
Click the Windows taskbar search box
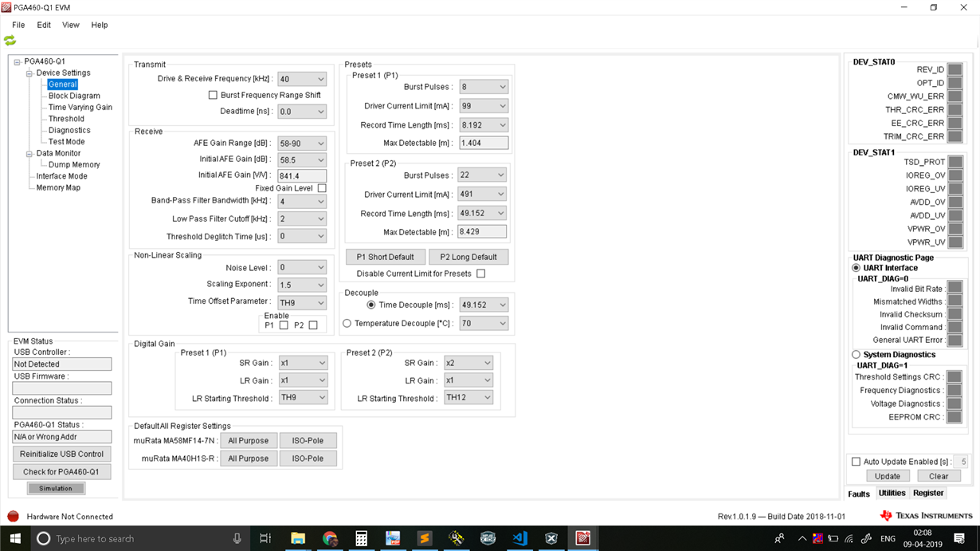[139, 538]
